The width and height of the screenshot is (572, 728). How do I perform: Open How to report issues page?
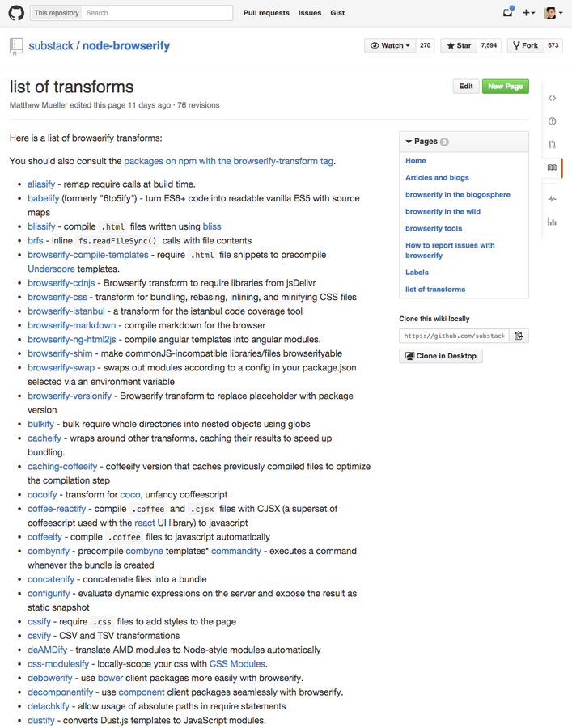(x=450, y=250)
